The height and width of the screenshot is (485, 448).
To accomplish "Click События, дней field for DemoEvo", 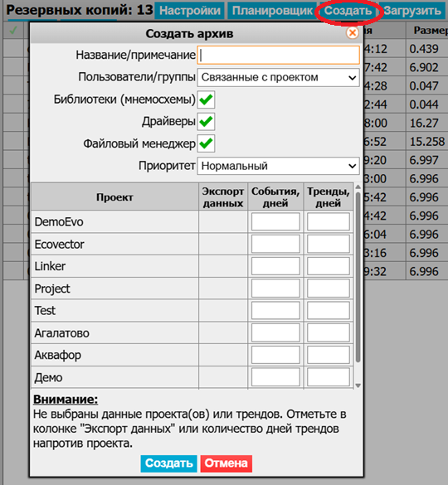I will 275,221.
